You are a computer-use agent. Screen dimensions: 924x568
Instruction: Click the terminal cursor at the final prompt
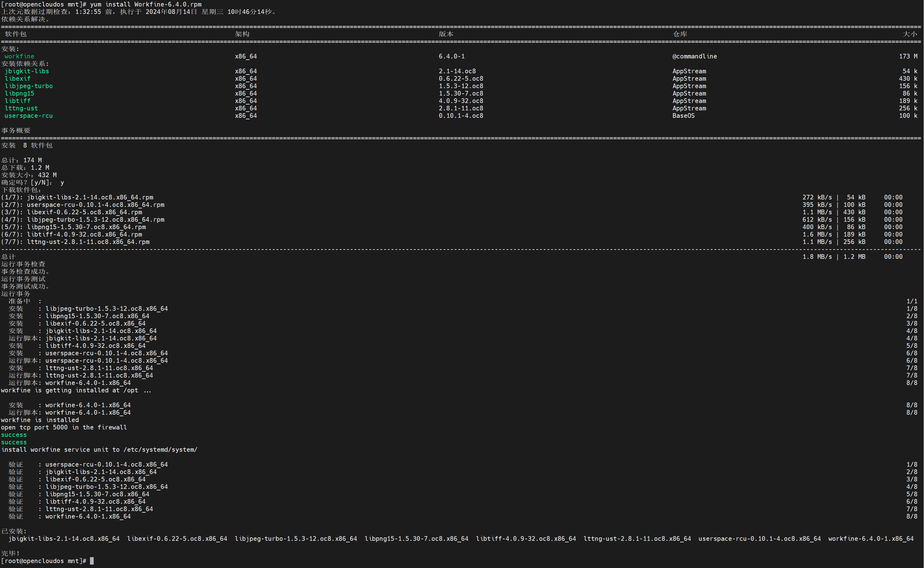92,561
